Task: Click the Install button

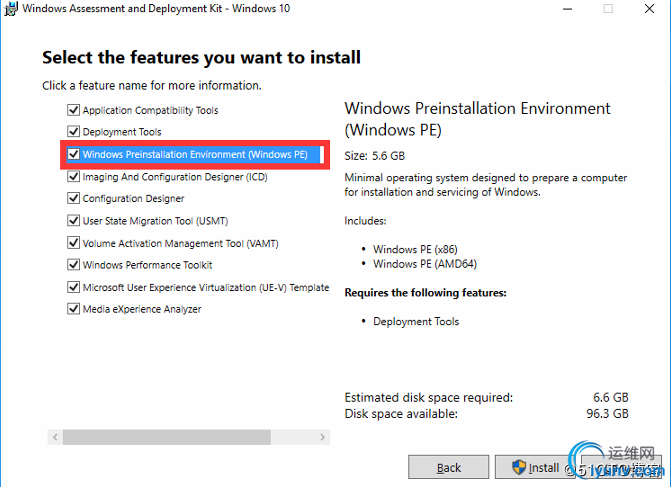Action: 535,467
